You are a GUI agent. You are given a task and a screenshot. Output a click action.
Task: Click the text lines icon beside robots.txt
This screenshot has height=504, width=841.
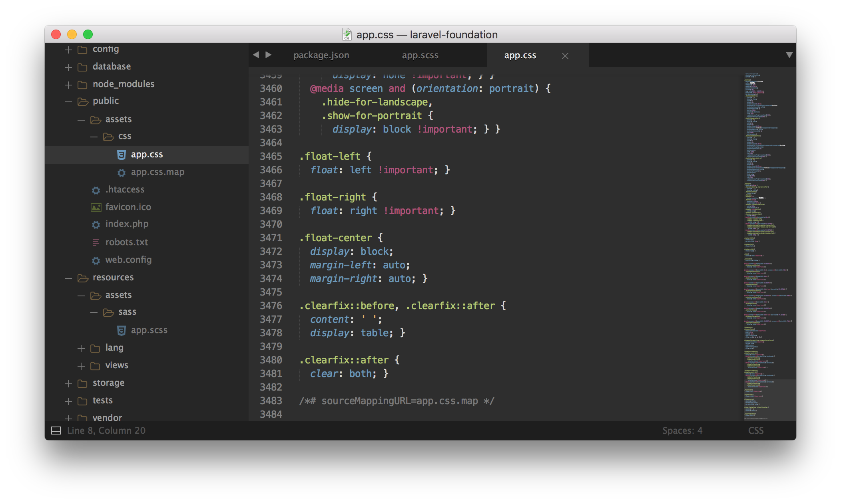pos(96,242)
